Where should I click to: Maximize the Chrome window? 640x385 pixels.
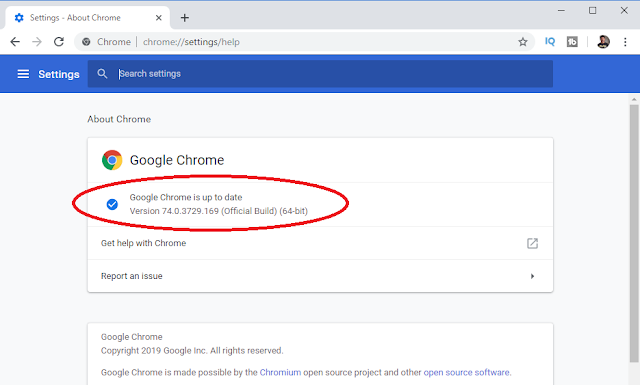pos(593,10)
